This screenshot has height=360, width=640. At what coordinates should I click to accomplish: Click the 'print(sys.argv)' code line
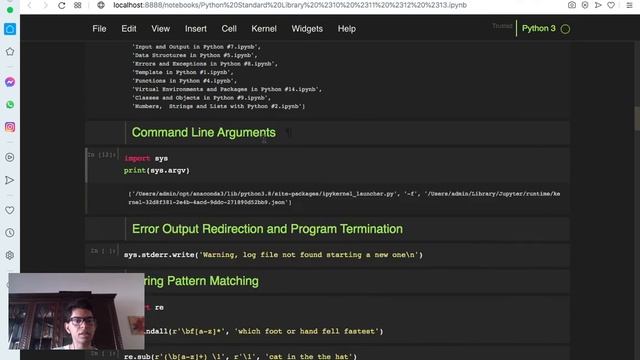(157, 171)
